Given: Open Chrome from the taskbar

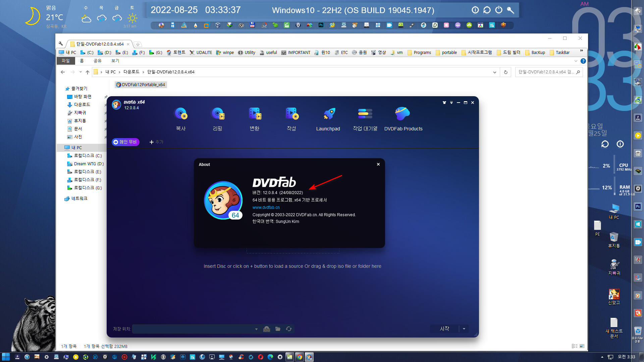Looking at the screenshot, I should point(300,357).
